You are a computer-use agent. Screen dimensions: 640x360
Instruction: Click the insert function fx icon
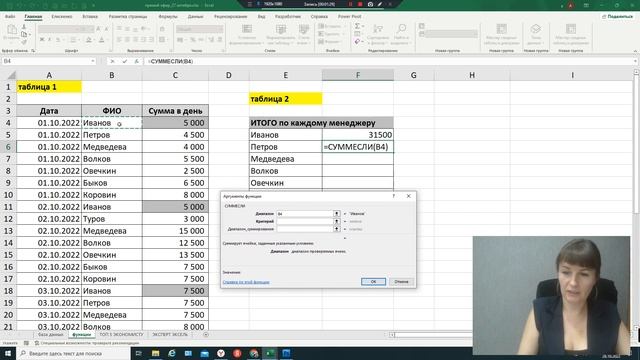[x=136, y=61]
